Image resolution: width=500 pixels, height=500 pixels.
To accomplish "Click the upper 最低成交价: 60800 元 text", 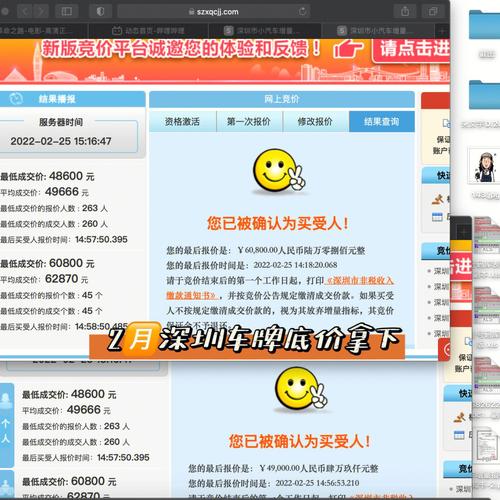I will [47, 263].
